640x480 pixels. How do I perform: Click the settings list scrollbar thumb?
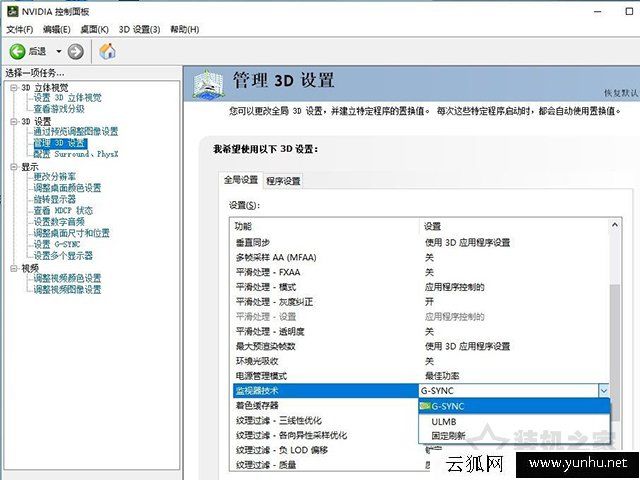click(615, 353)
